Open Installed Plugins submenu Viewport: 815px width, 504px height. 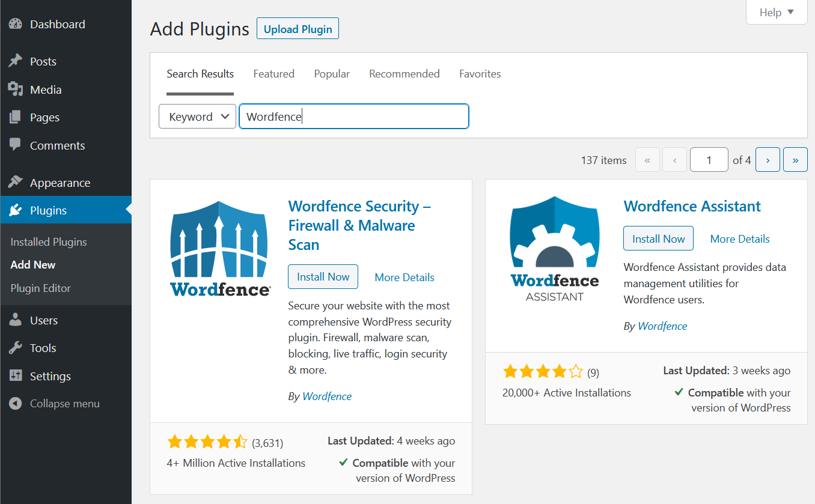coord(49,242)
